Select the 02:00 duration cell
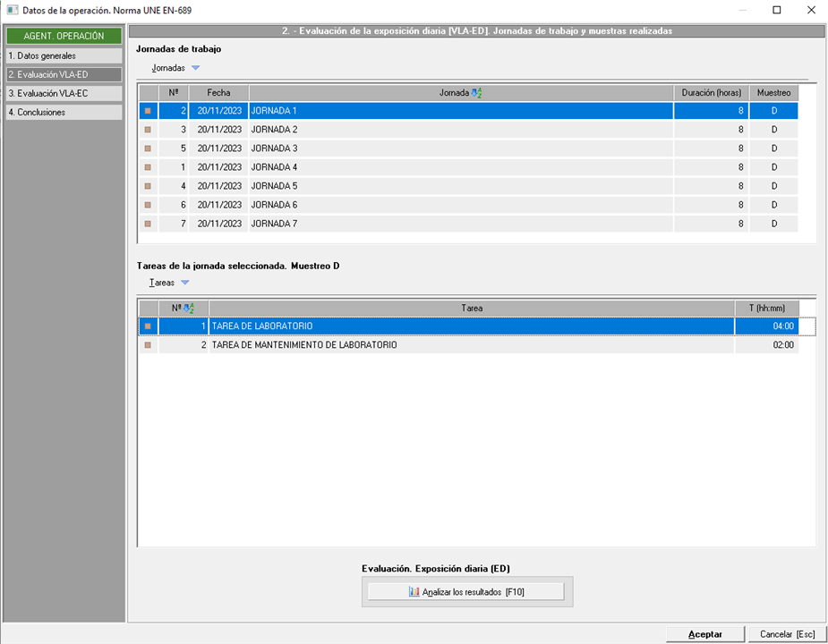This screenshot has width=828, height=644. (766, 345)
